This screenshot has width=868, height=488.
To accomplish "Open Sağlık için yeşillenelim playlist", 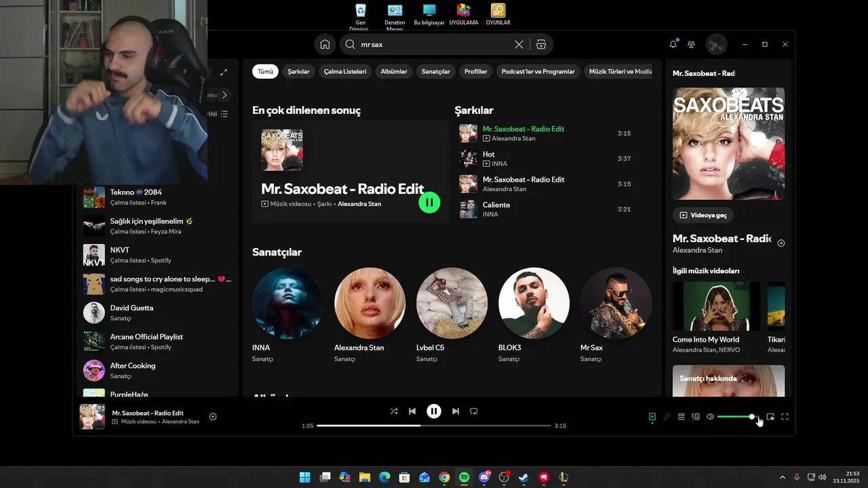I will tap(158, 226).
